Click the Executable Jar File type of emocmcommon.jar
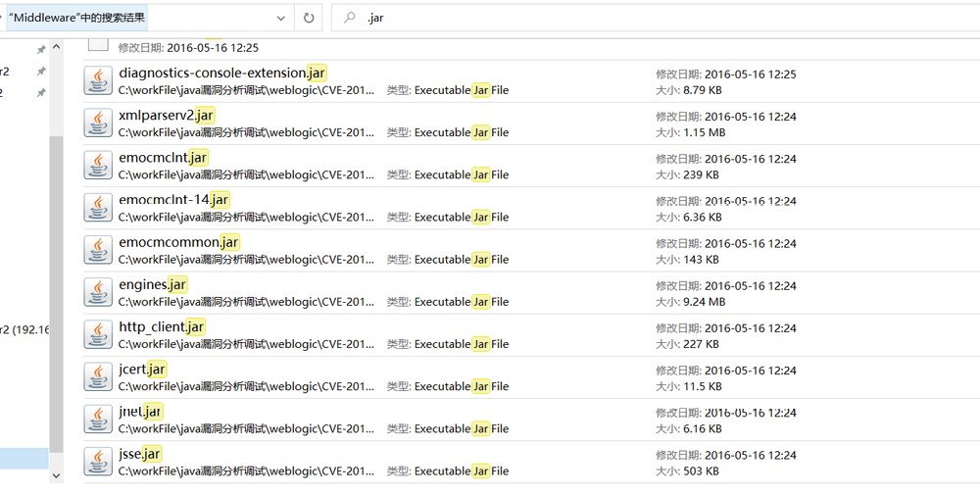 (x=448, y=260)
